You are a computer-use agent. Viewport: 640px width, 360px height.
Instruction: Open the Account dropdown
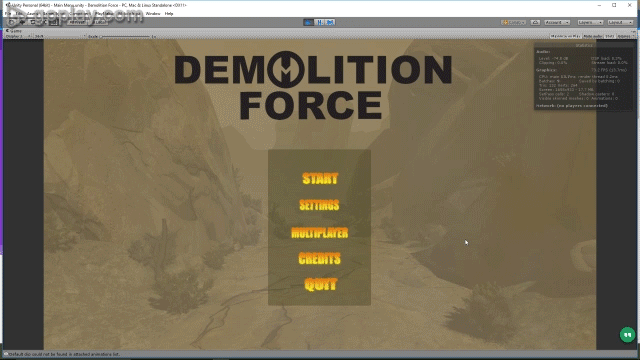(557, 22)
